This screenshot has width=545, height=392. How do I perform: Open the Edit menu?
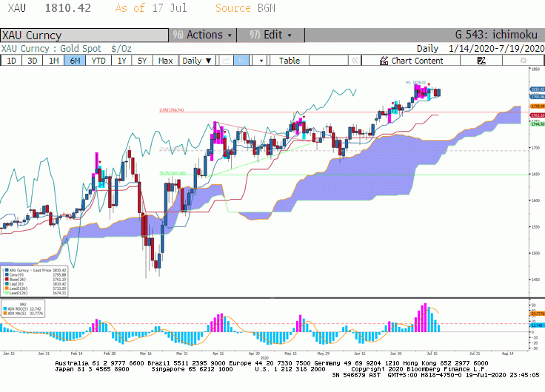tap(271, 35)
